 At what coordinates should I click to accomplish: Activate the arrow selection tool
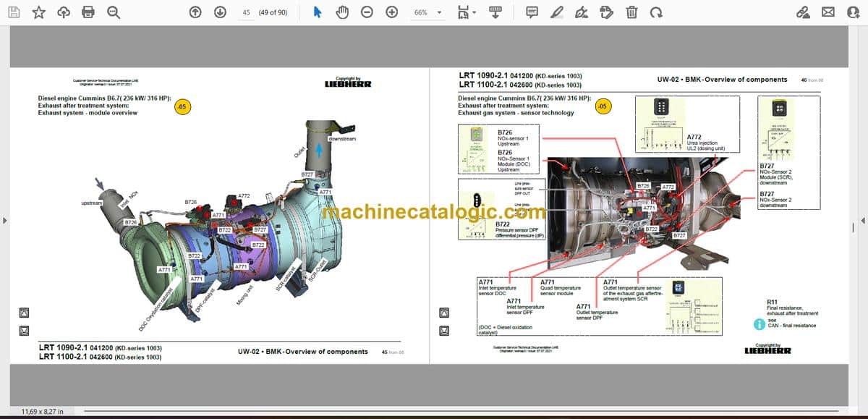(x=318, y=12)
